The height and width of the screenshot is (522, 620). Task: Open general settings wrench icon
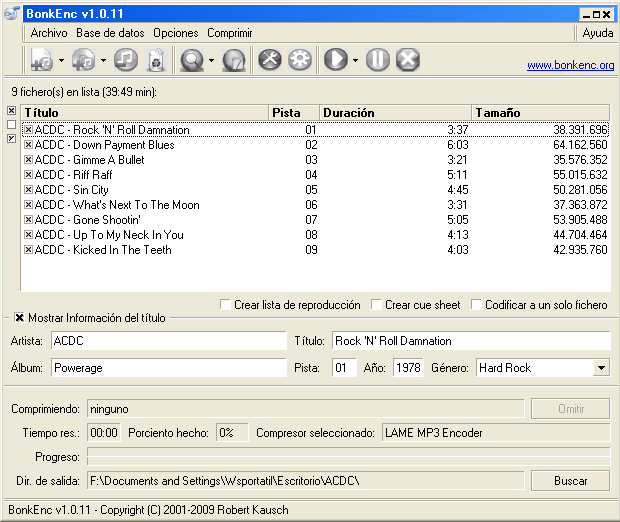pos(270,60)
